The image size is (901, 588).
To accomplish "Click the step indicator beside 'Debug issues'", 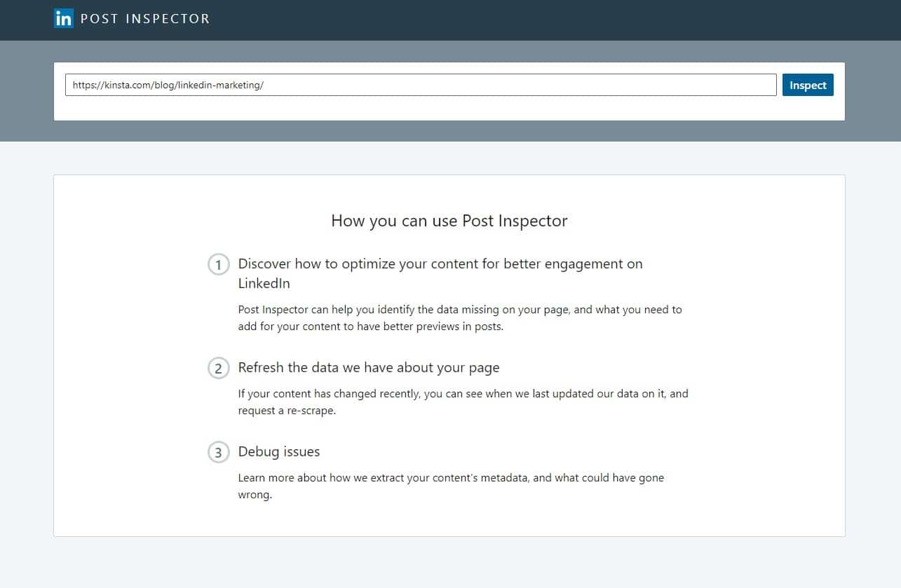I will [218, 452].
